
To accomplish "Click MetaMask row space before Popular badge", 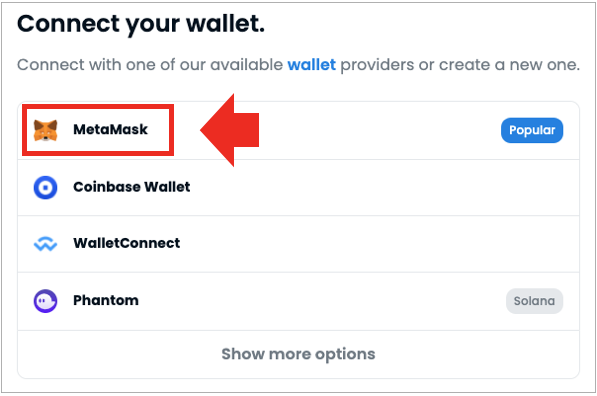I will (x=381, y=130).
